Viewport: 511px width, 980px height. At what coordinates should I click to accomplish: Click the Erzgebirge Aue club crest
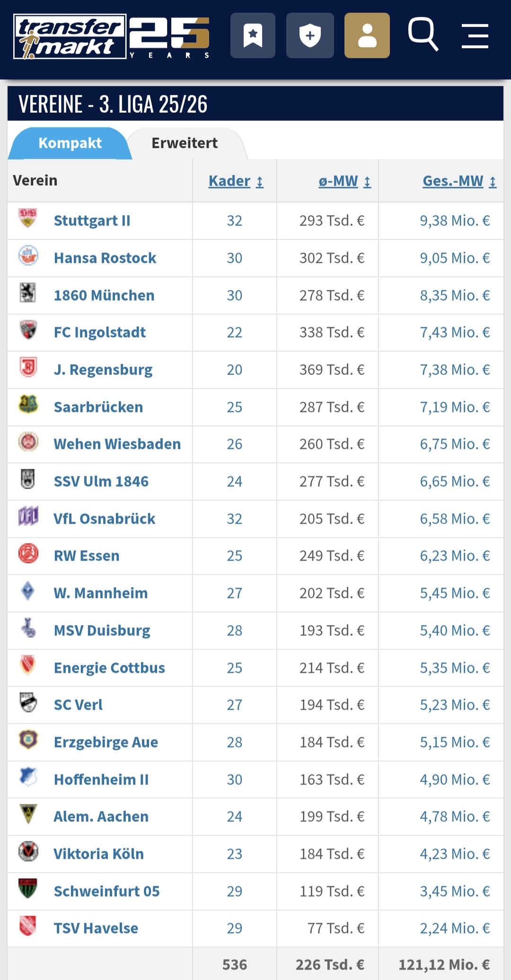tap(28, 739)
